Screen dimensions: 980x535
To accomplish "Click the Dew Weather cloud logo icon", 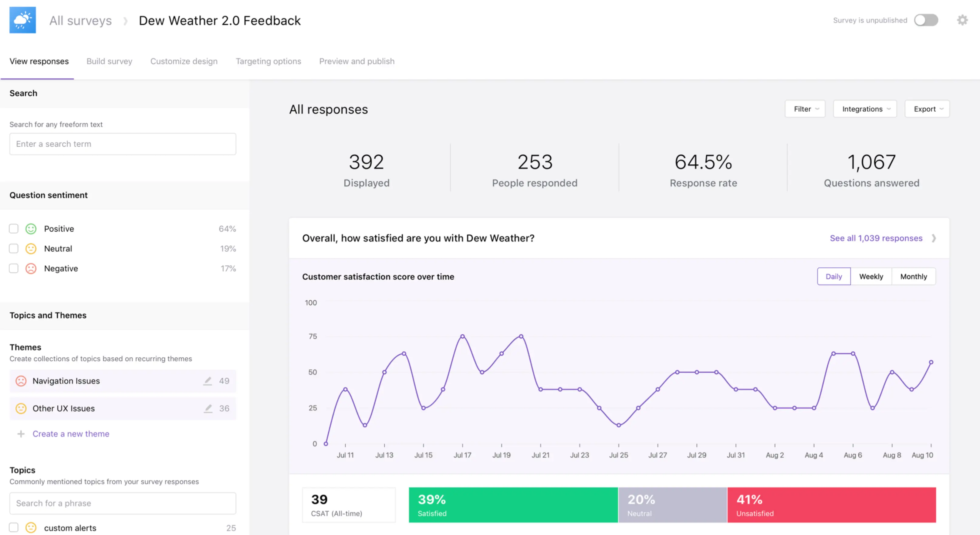I will pos(22,20).
